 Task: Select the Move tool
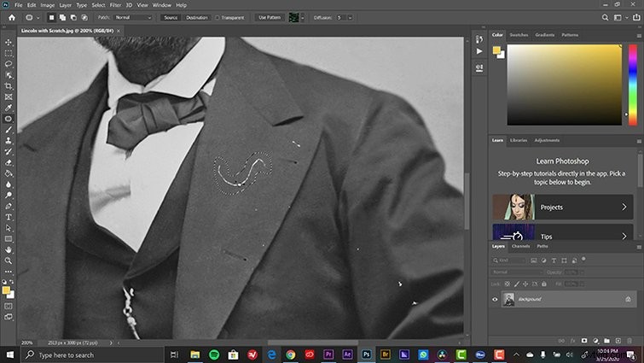(9, 43)
